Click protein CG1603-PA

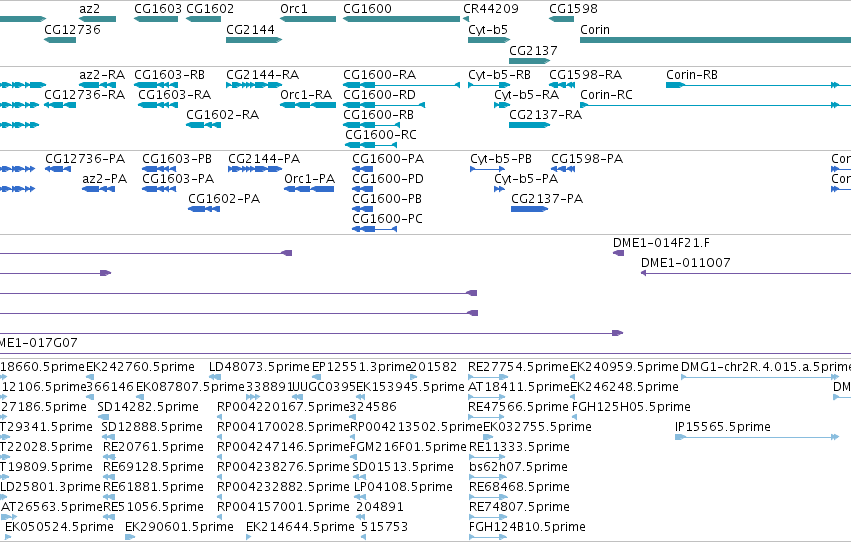pos(159,189)
